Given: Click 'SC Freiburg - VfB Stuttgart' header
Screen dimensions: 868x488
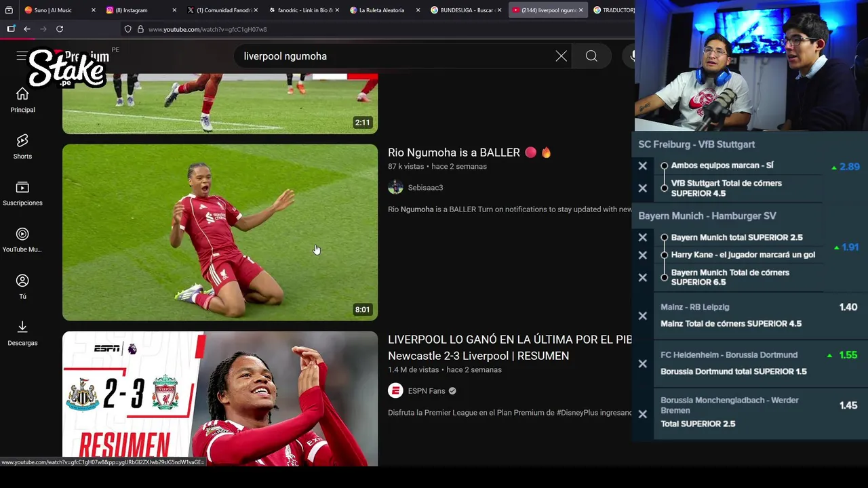Looking at the screenshot, I should tap(696, 144).
